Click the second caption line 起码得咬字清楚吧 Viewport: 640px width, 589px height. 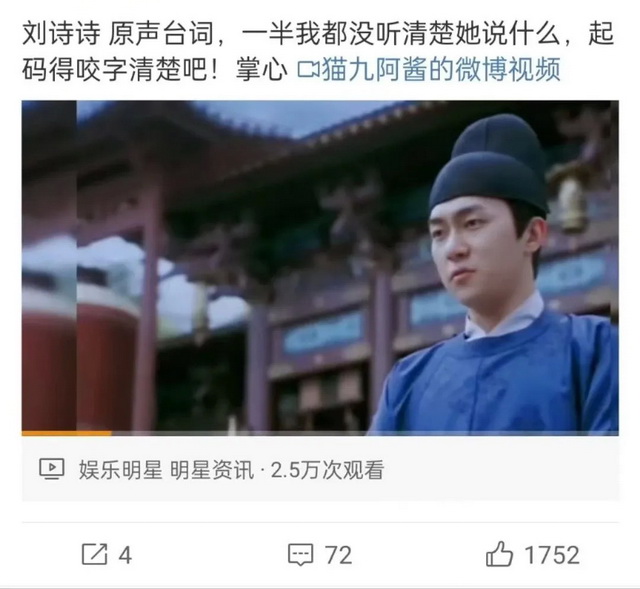(x=122, y=69)
